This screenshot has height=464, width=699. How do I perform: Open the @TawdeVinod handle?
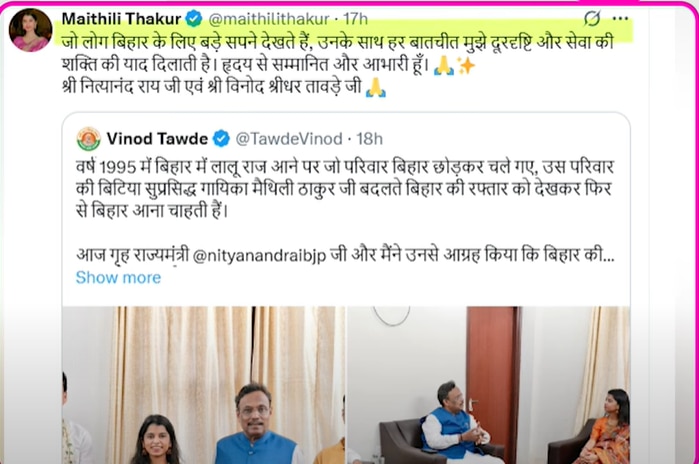[289, 139]
